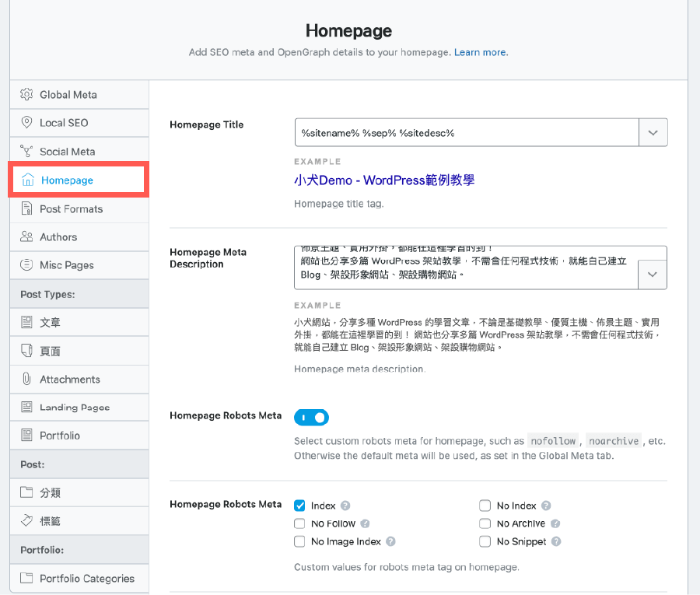Click the Learn more link
Screen dimensions: 700x595
pos(481,51)
